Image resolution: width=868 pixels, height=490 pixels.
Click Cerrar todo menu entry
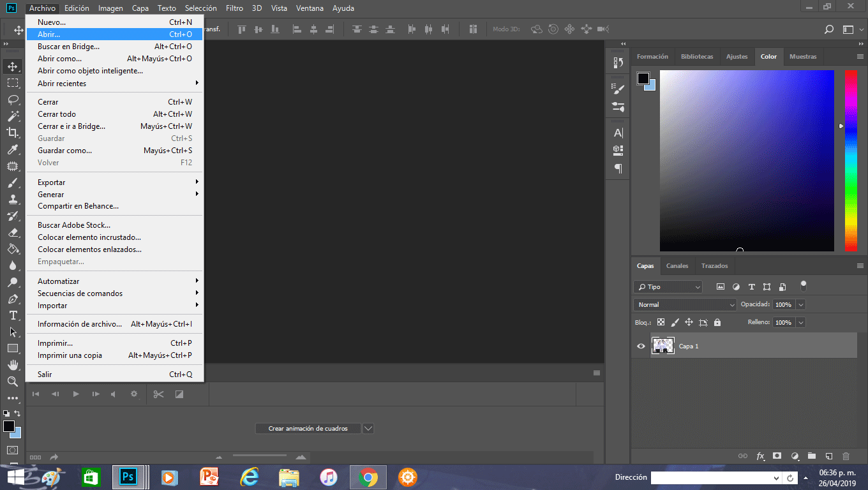pyautogui.click(x=115, y=114)
